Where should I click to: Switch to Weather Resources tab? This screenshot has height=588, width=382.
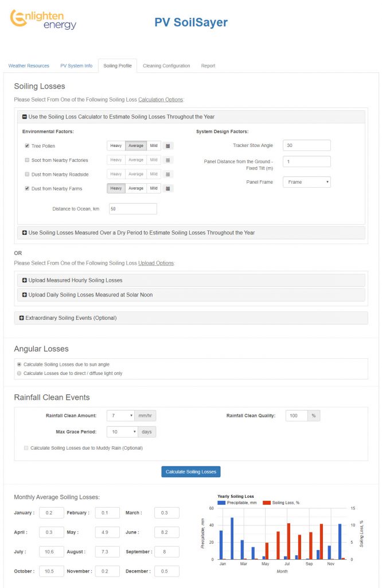[29, 66]
